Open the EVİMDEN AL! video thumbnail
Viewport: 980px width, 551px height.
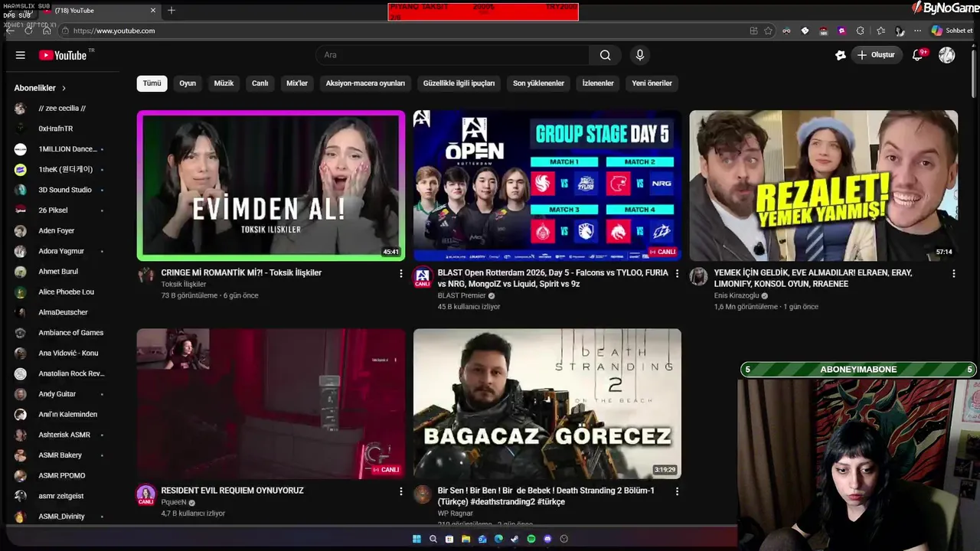click(x=271, y=186)
